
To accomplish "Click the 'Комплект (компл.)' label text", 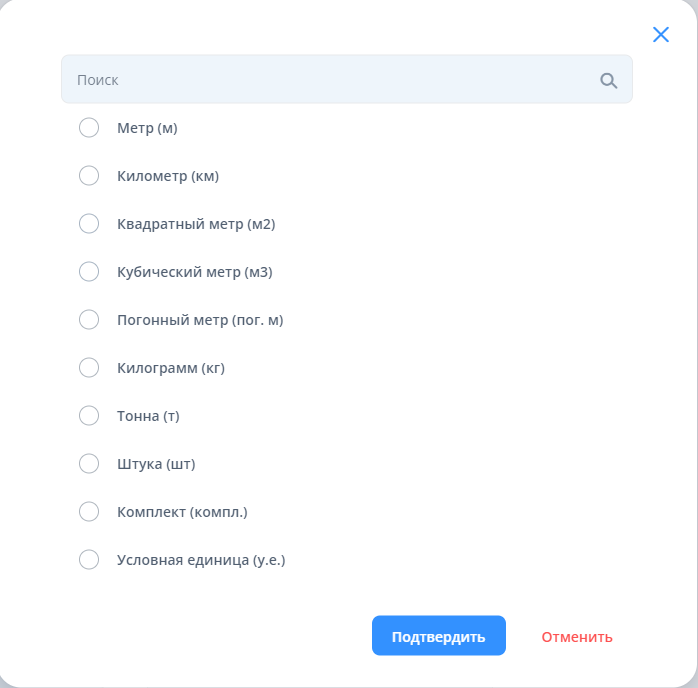I will tap(182, 512).
